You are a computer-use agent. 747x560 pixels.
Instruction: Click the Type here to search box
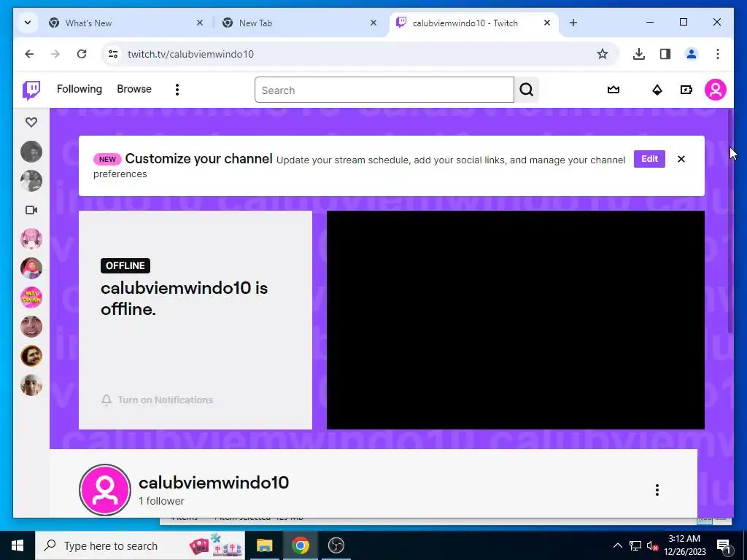click(140, 545)
